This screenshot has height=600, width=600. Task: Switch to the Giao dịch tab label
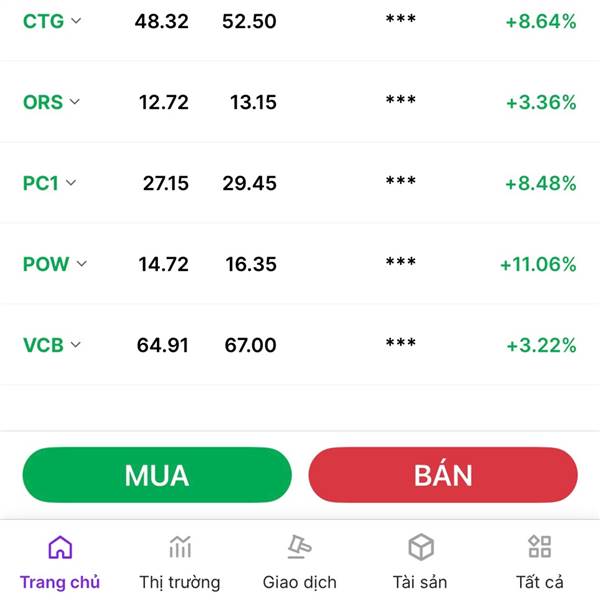300,582
